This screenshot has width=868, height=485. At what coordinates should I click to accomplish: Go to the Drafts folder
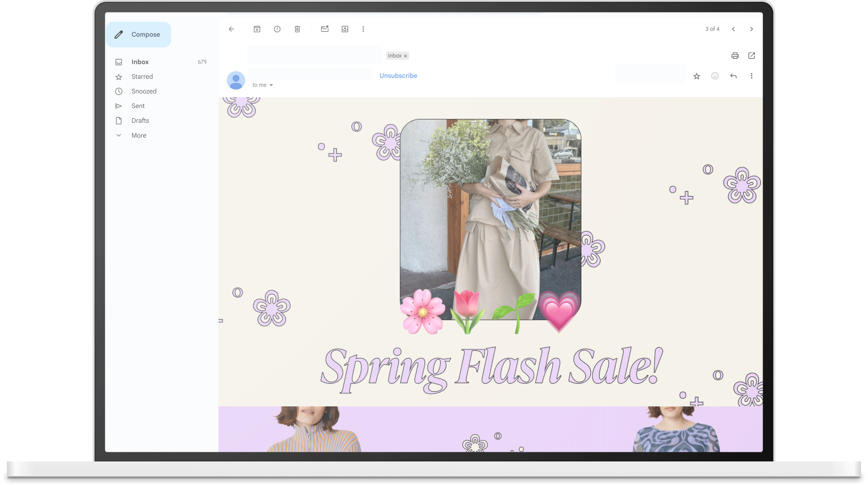pyautogui.click(x=140, y=120)
